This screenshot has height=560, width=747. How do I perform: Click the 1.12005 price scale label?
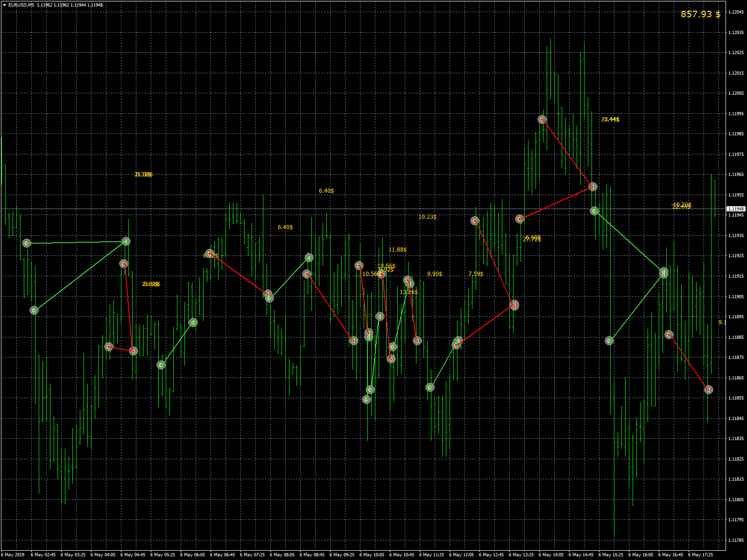click(736, 93)
